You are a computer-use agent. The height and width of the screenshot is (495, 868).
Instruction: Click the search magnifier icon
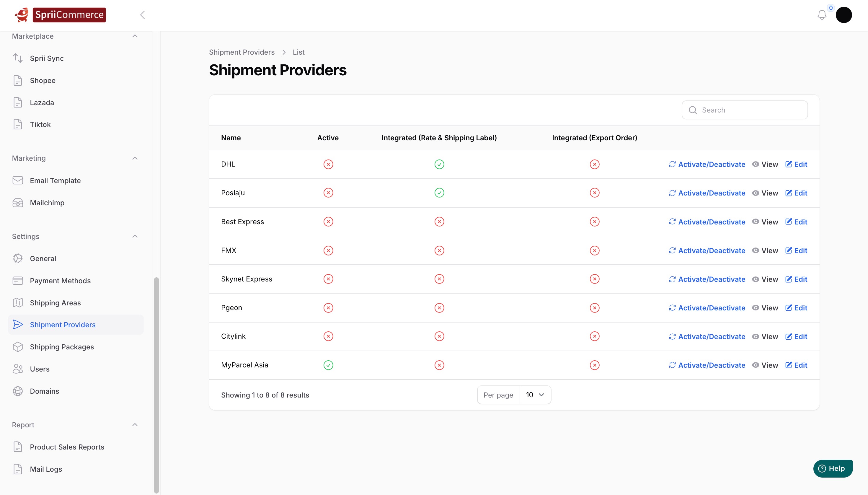(x=693, y=110)
